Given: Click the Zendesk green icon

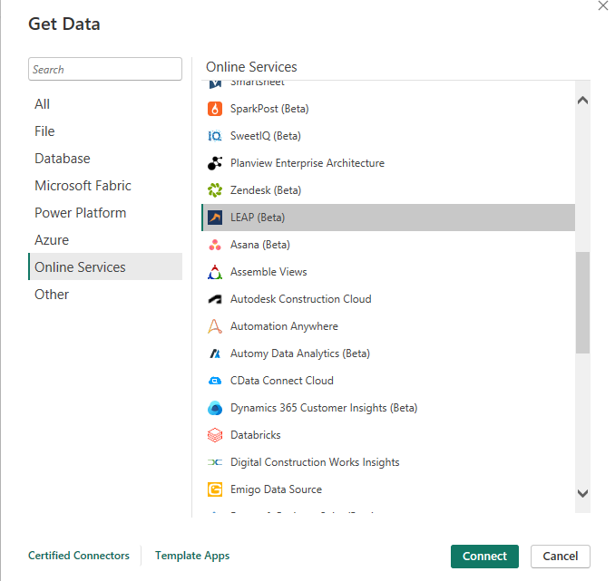Looking at the screenshot, I should 215,190.
